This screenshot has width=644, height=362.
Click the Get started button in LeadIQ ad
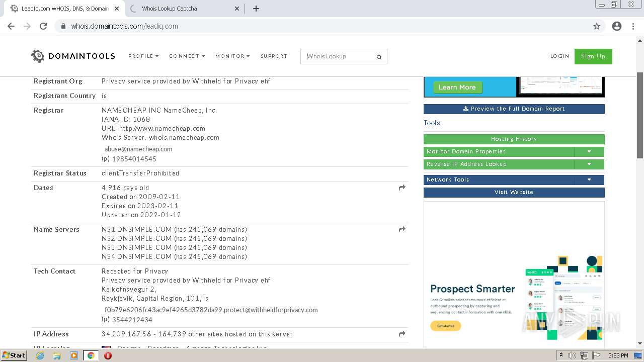click(445, 326)
